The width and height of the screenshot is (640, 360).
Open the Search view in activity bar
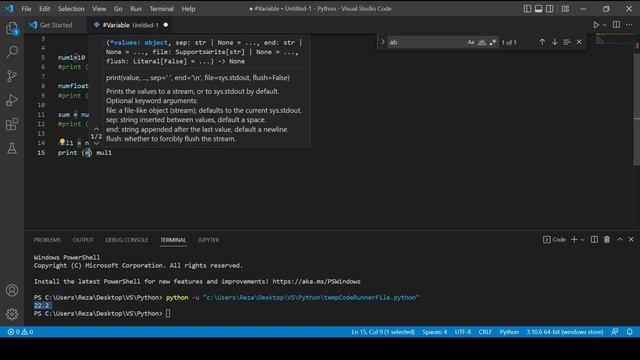tap(12, 52)
